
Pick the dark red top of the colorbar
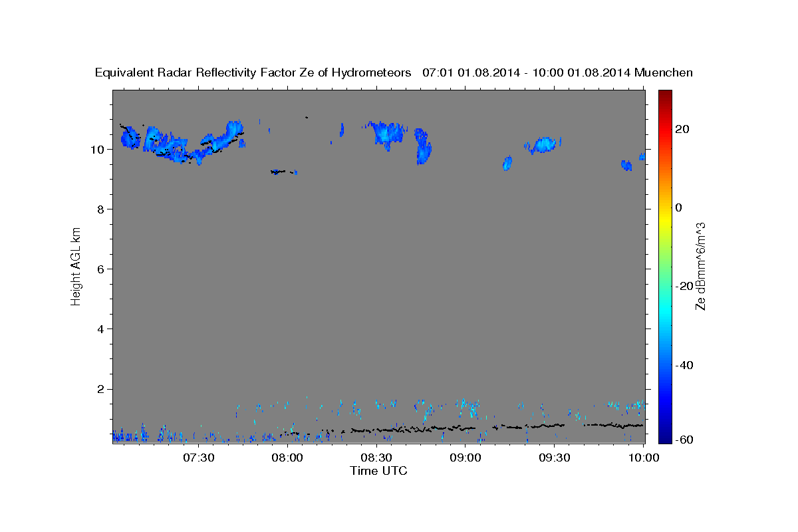click(664, 95)
